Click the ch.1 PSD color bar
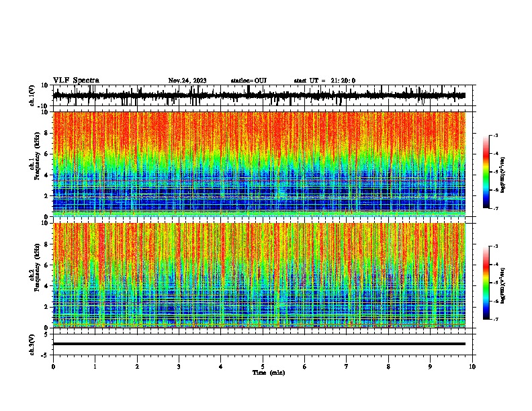Image resolution: width=532 pixels, height=411 pixels. (x=486, y=172)
